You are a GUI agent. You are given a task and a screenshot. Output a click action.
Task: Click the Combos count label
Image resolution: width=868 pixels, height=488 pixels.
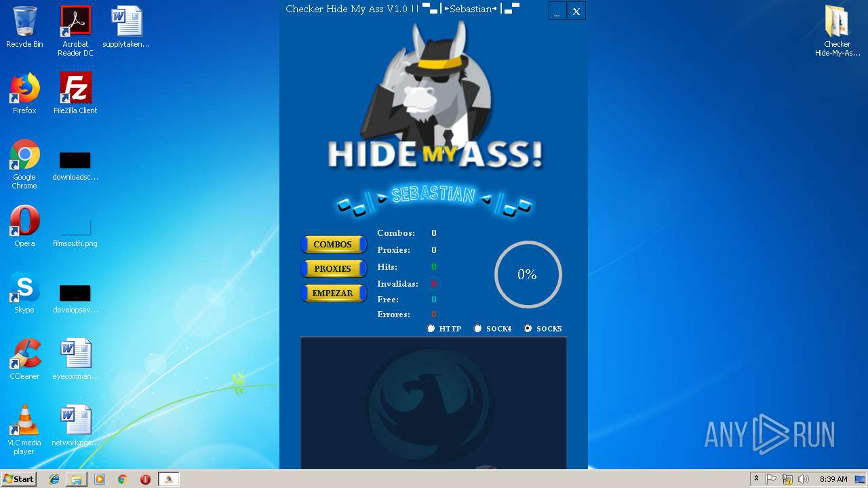(x=396, y=233)
